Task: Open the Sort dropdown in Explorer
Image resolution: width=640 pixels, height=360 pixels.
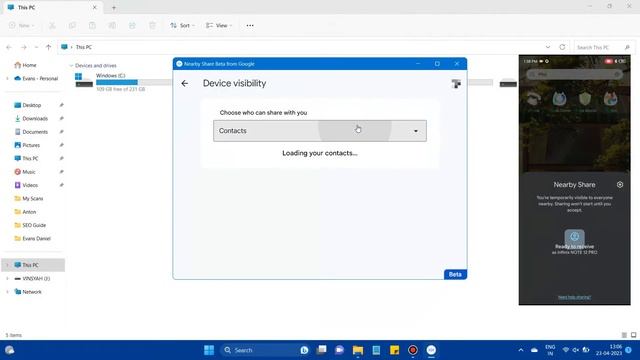Action: [x=182, y=25]
